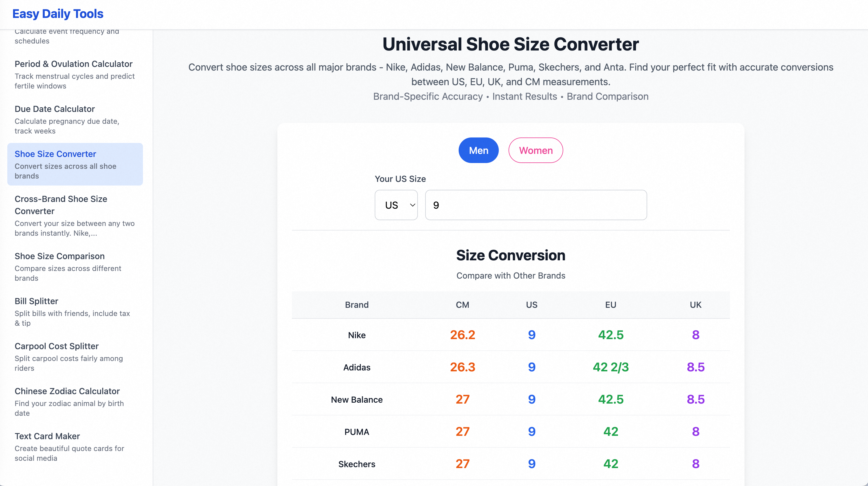This screenshot has width=868, height=486.
Task: Click the Nike brand cell
Action: 356,335
